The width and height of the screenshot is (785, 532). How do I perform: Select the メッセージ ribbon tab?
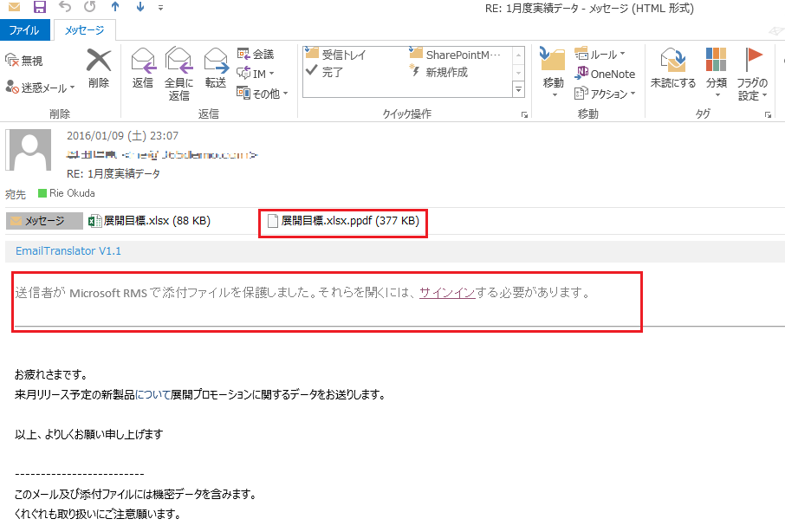(85, 30)
